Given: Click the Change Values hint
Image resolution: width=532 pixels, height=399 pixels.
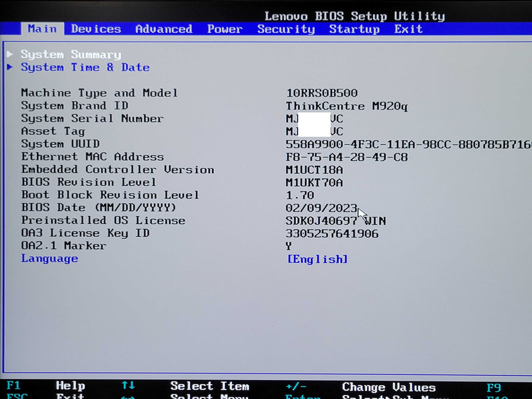Looking at the screenshot, I should [x=389, y=387].
